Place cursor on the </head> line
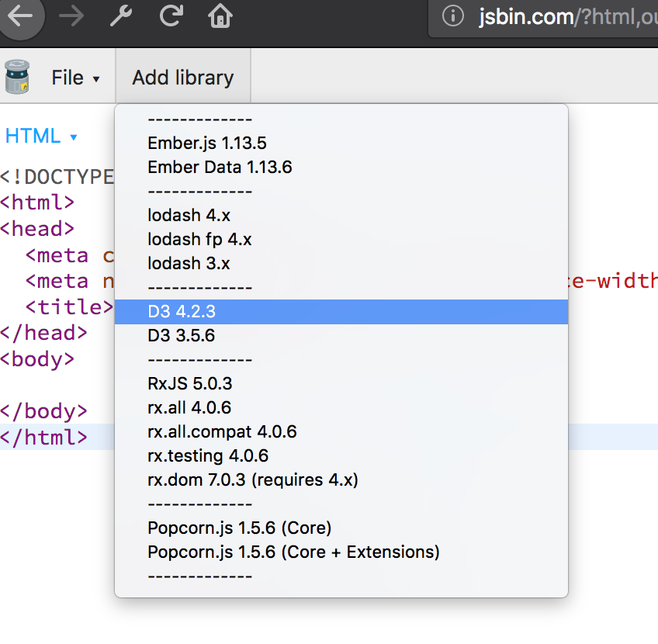Screen dimensions: 658x644 (43, 333)
